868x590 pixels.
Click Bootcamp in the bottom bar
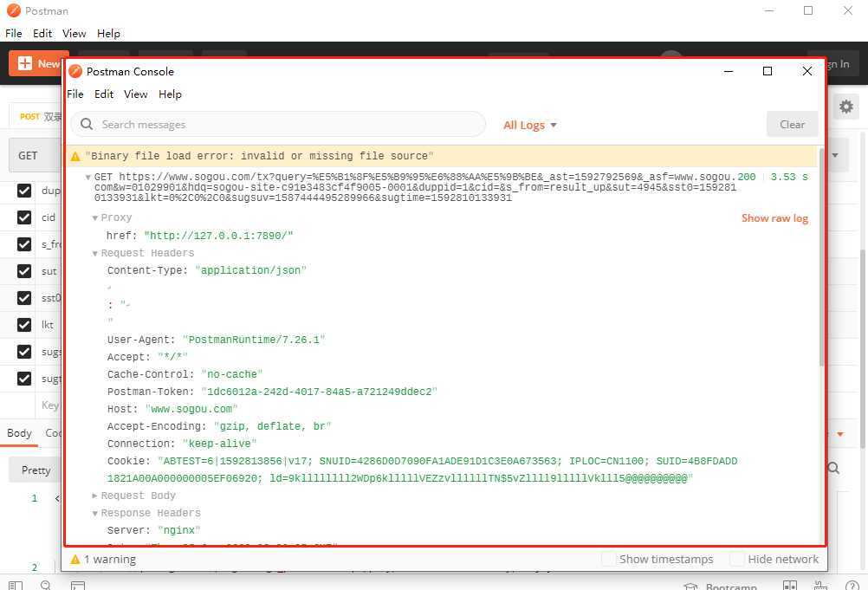[x=731, y=587]
